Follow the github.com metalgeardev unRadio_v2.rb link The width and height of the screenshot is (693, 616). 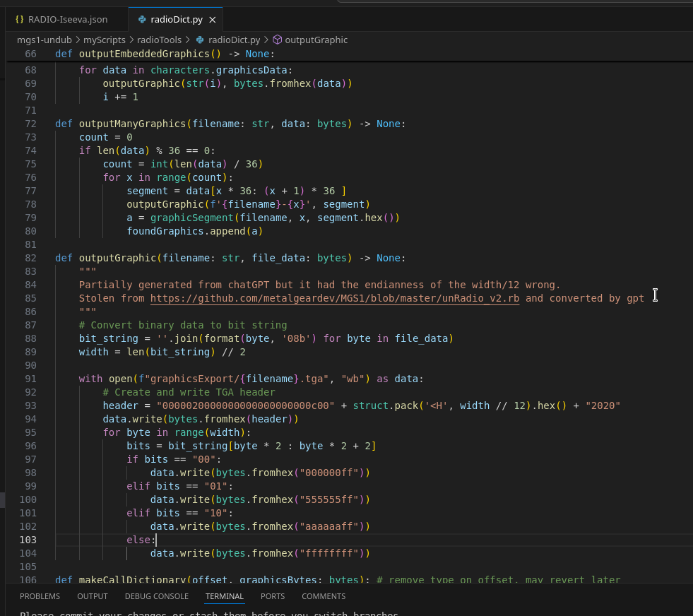pyautogui.click(x=334, y=298)
